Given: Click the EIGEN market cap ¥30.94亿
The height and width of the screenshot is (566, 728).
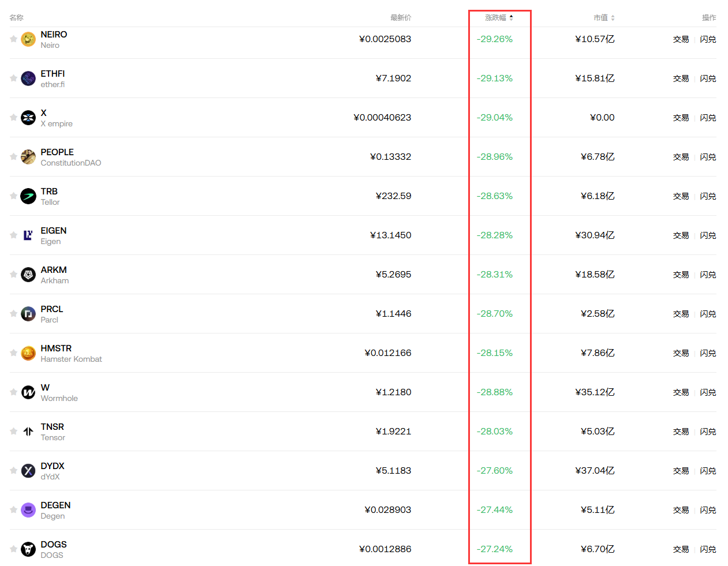Looking at the screenshot, I should click(x=595, y=235).
